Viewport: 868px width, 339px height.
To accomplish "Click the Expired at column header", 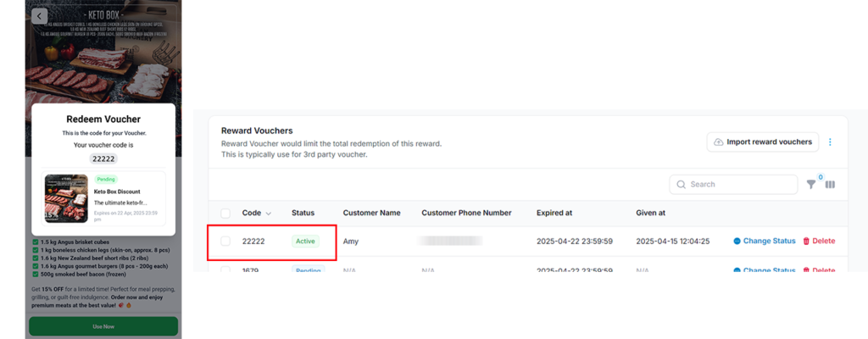I will point(554,213).
